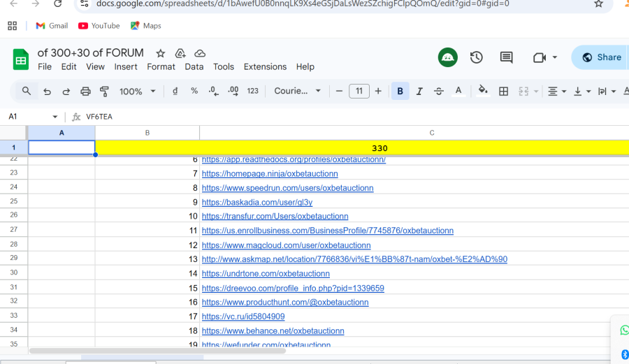
Task: Click the move to folder icon
Action: tap(180, 53)
